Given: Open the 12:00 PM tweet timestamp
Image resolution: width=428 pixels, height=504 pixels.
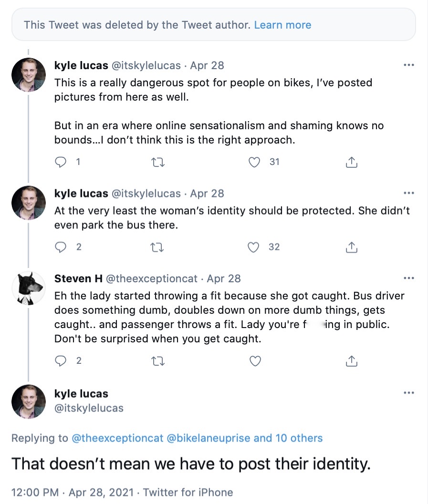Looking at the screenshot, I should click(34, 492).
